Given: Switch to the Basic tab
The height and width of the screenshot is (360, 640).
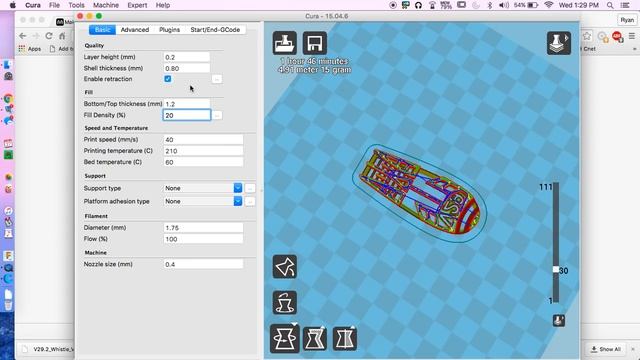Looking at the screenshot, I should click(102, 30).
